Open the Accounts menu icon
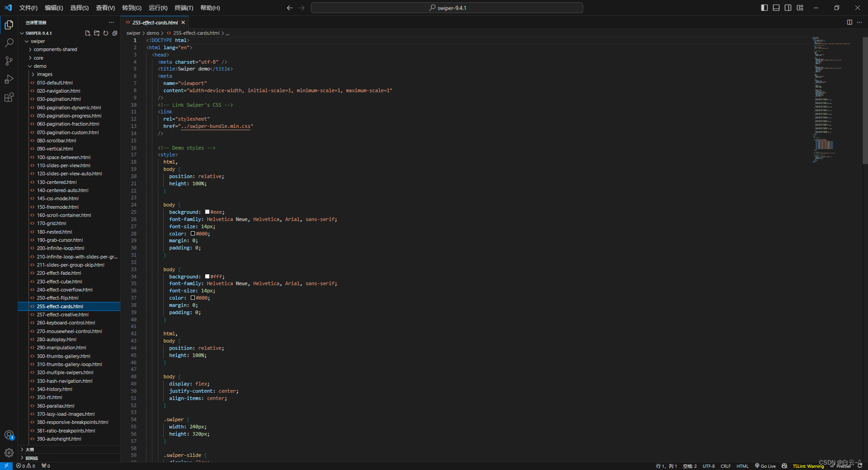The height and width of the screenshot is (470, 868). pos(9,435)
